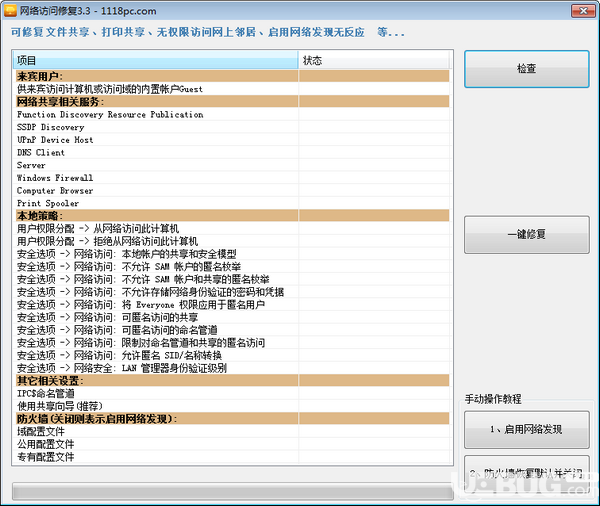Select the 域配置文件 row
This screenshot has width=600, height=506.
(x=232, y=431)
